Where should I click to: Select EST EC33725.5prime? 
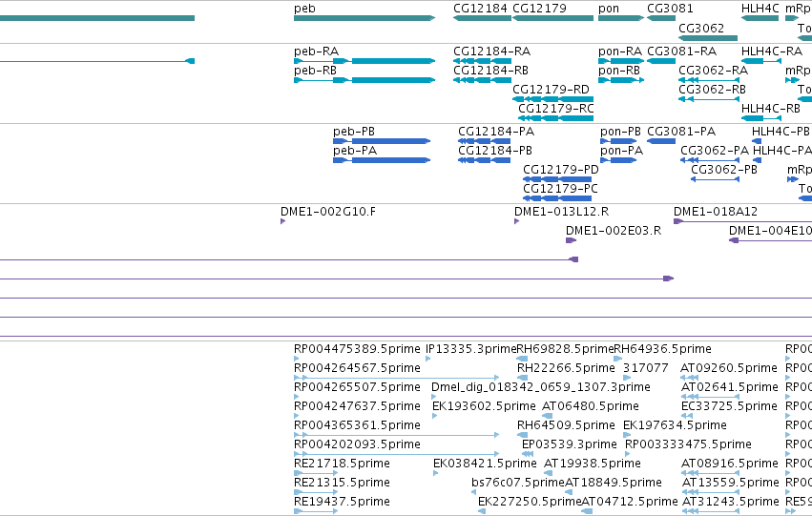(729, 407)
